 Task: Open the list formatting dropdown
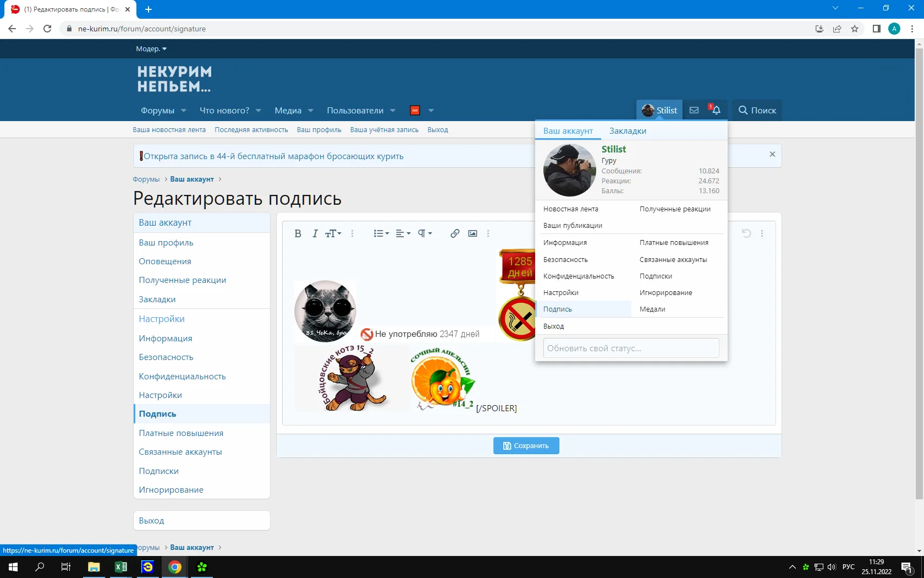coord(381,233)
